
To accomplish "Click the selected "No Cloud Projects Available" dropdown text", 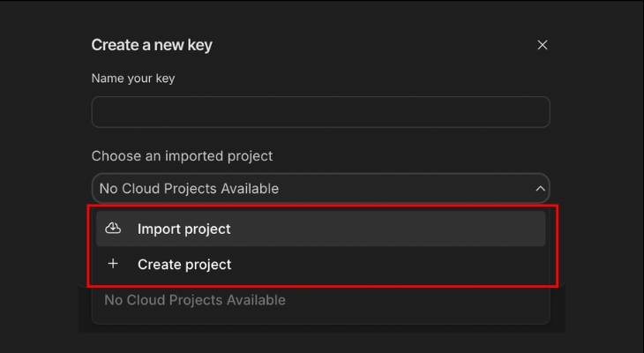I will tap(189, 188).
